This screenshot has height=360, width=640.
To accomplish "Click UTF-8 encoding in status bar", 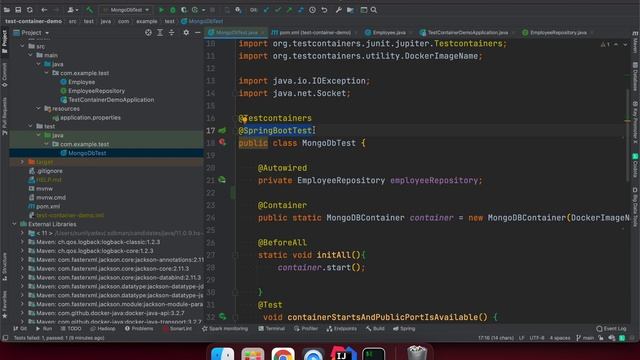I will tap(537, 338).
